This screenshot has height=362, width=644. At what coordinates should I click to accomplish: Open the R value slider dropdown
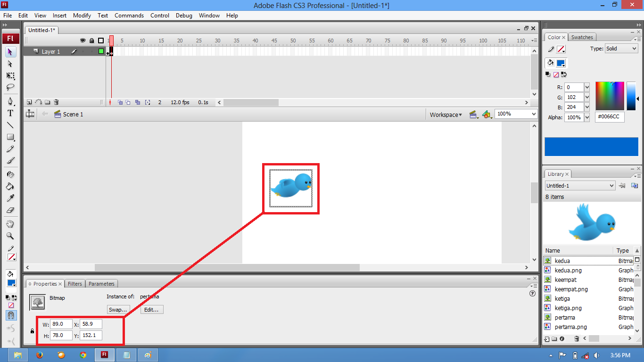(x=587, y=87)
